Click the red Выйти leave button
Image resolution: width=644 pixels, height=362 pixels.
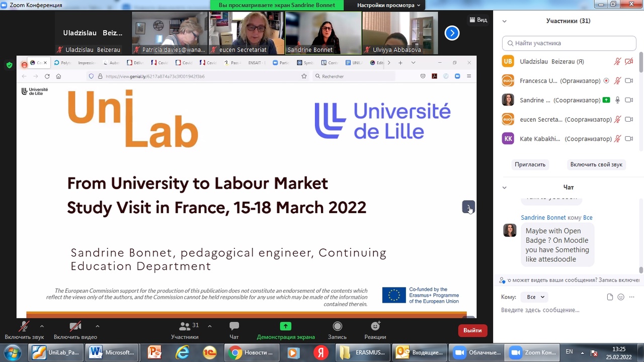tap(472, 330)
